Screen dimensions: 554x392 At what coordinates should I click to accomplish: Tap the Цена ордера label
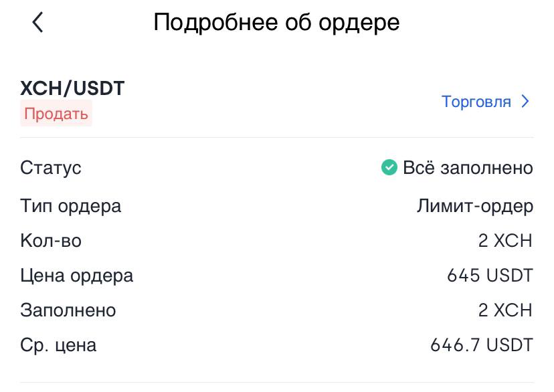(77, 276)
